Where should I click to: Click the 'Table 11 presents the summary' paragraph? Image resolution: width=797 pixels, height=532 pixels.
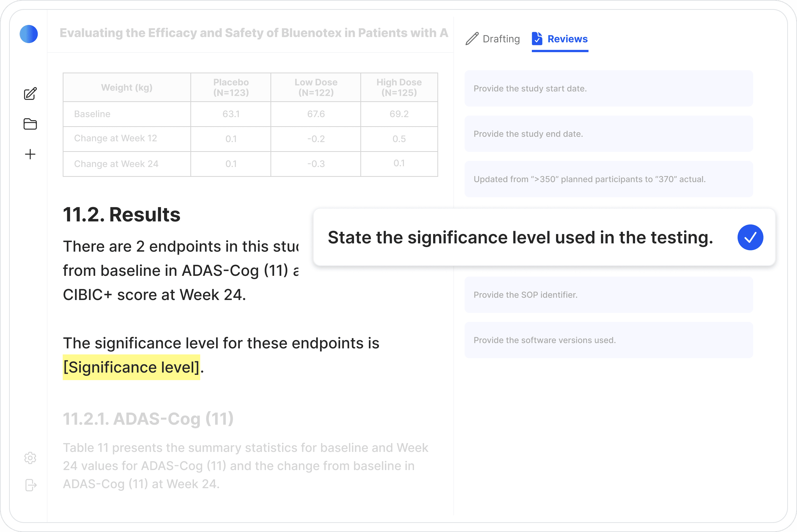[x=246, y=466]
